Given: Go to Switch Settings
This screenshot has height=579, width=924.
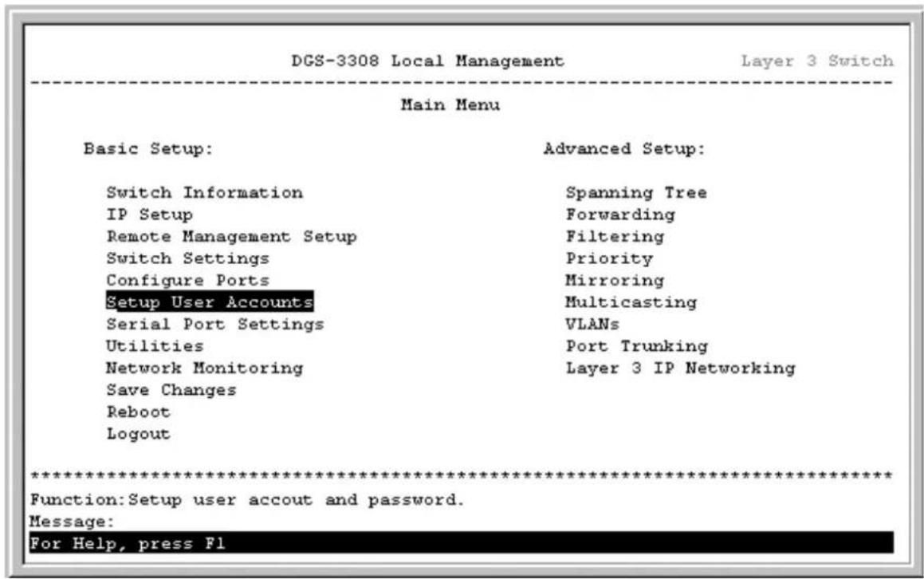Looking at the screenshot, I should tap(188, 258).
